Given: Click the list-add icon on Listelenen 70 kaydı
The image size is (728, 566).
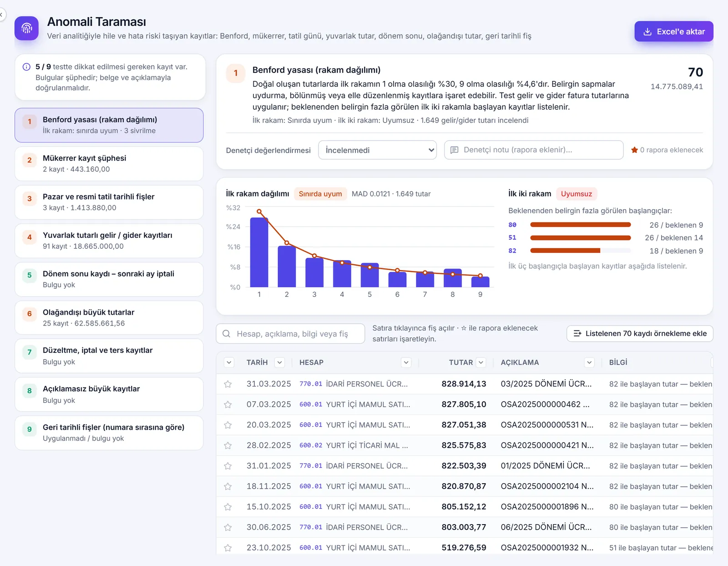Looking at the screenshot, I should click(x=577, y=334).
